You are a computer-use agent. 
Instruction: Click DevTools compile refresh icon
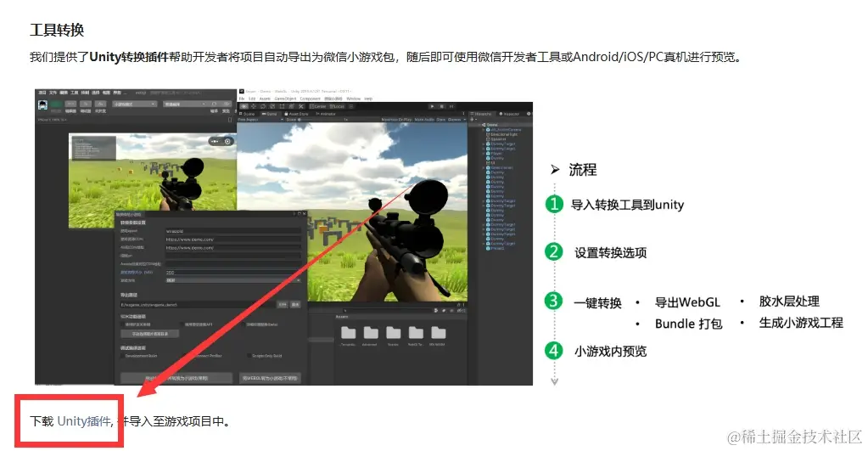point(214,104)
